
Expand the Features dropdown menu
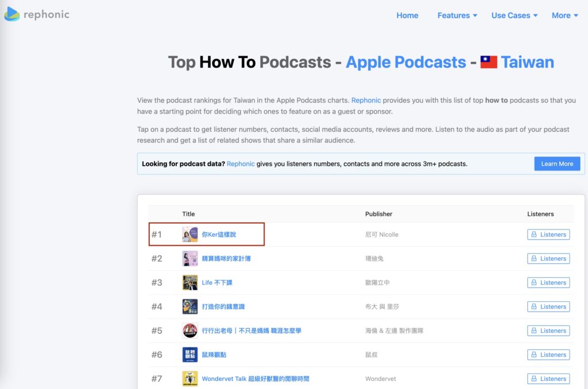(457, 15)
